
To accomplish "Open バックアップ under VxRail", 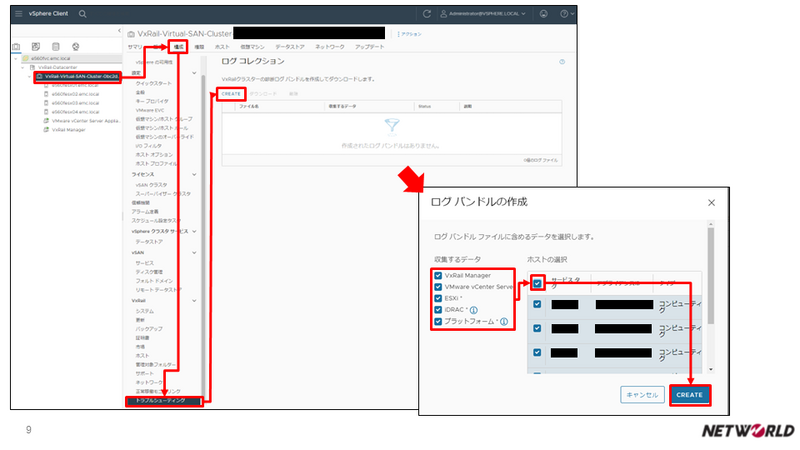I will click(x=149, y=329).
